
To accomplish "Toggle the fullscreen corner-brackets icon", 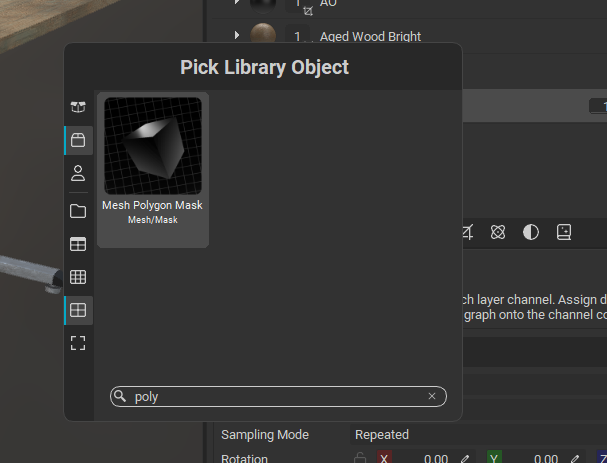I will pos(78,343).
